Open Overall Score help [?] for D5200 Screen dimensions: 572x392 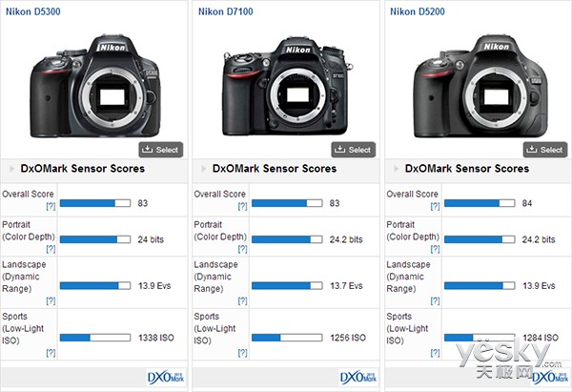pos(436,206)
